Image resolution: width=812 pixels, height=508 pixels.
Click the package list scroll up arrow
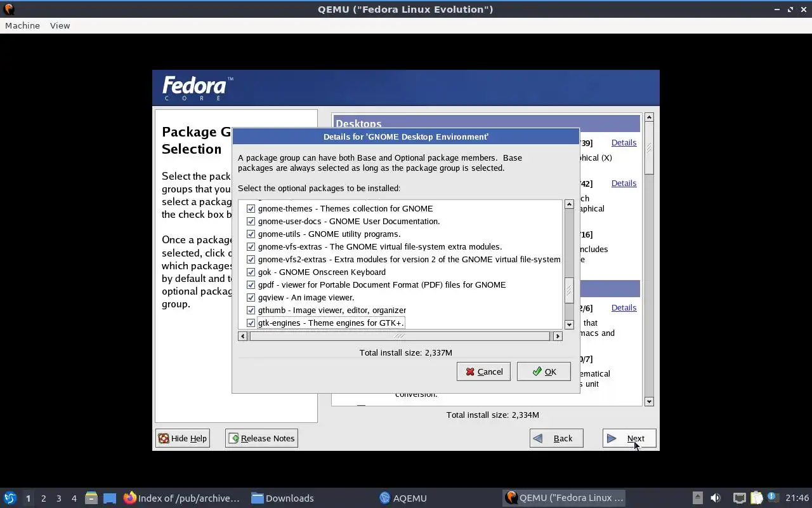569,204
